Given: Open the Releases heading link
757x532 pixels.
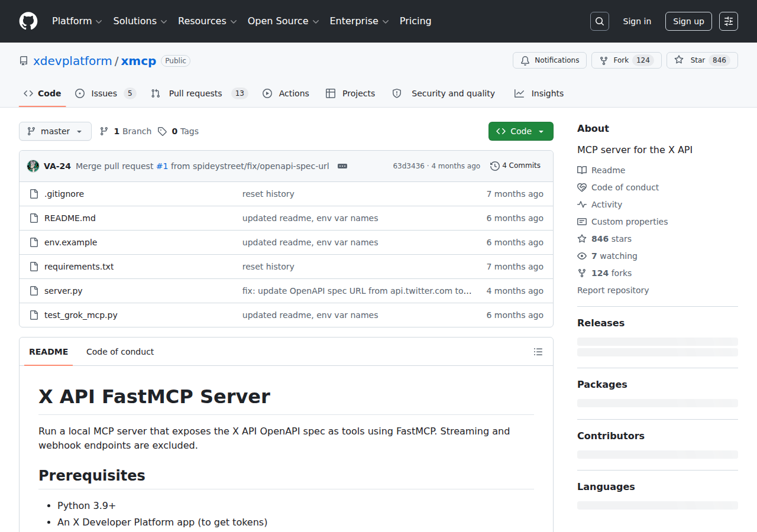Looking at the screenshot, I should [x=601, y=323].
